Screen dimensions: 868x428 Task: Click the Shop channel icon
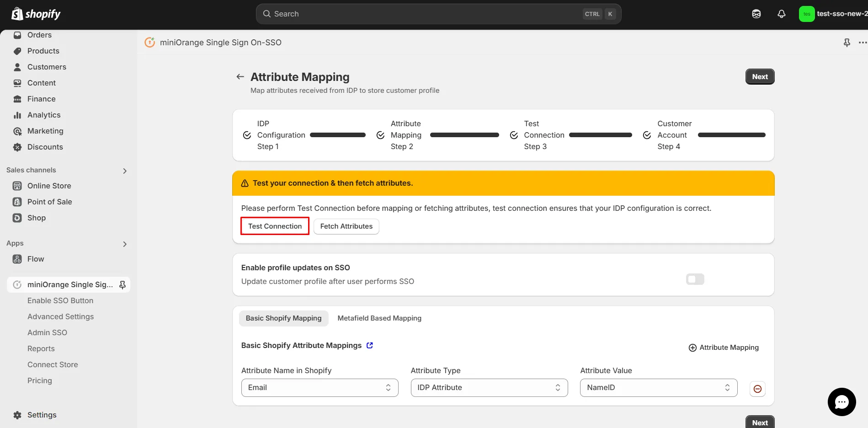tap(17, 218)
